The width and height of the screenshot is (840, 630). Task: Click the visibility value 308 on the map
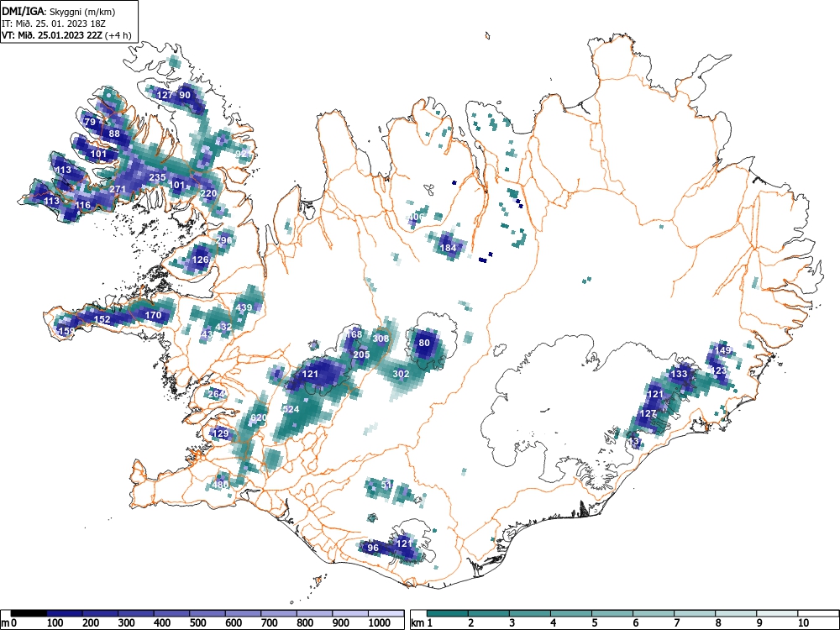tap(381, 339)
